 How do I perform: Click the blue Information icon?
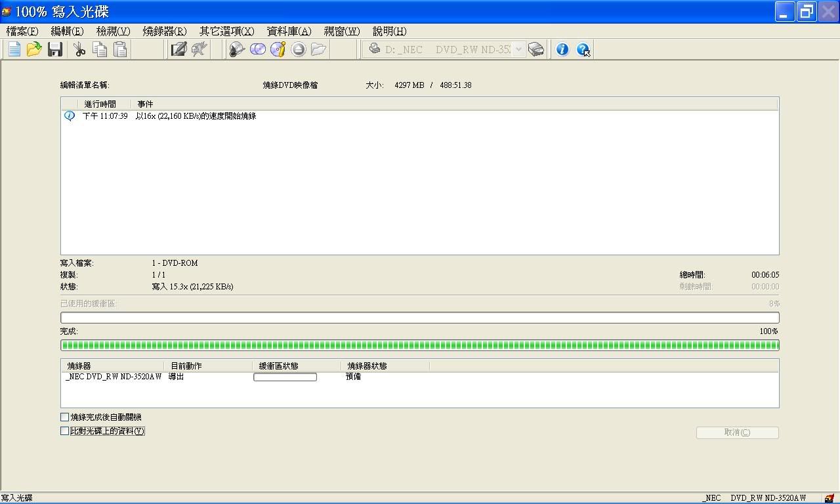[562, 49]
